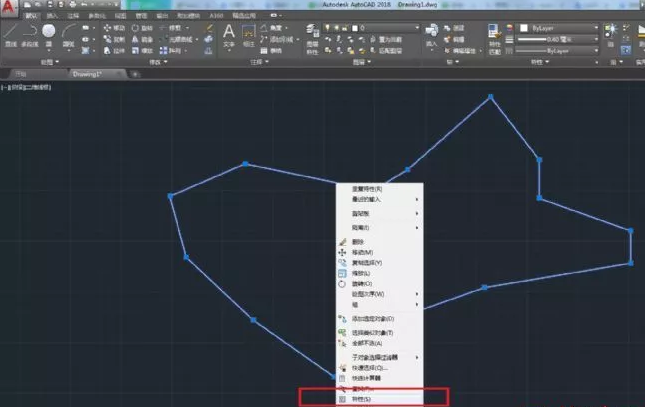Click the Copy (复制) modify tool
Screen dimensions: 645x407
pos(114,40)
